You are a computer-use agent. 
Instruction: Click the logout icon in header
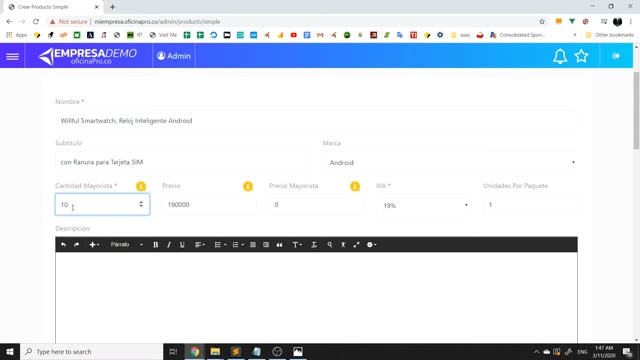[x=616, y=56]
